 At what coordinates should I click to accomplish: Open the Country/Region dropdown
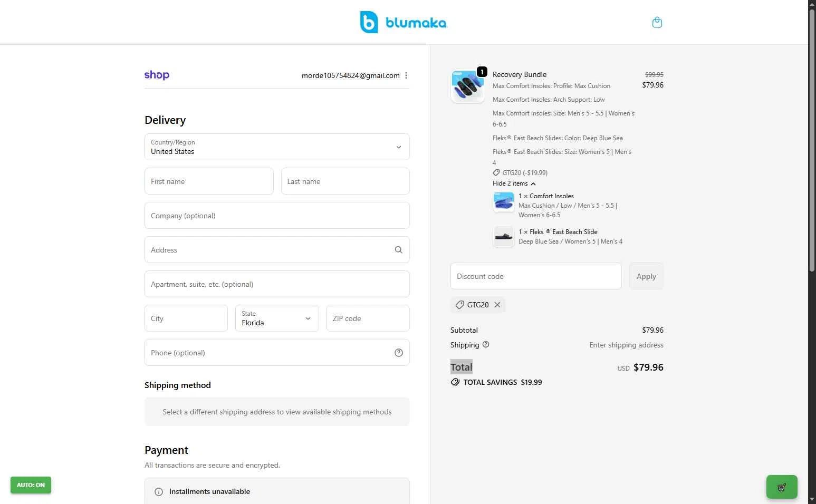coord(277,147)
